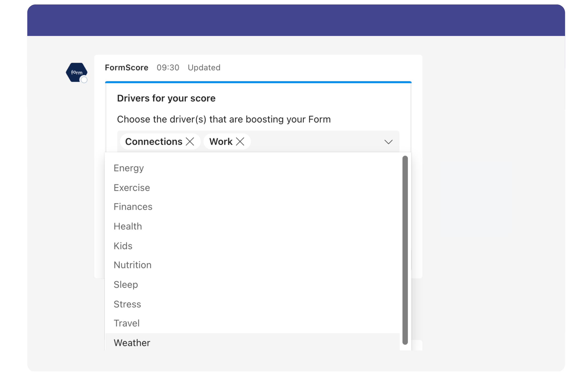The width and height of the screenshot is (588, 376).
Task: Collapse the drivers dropdown chevron
Action: point(388,142)
